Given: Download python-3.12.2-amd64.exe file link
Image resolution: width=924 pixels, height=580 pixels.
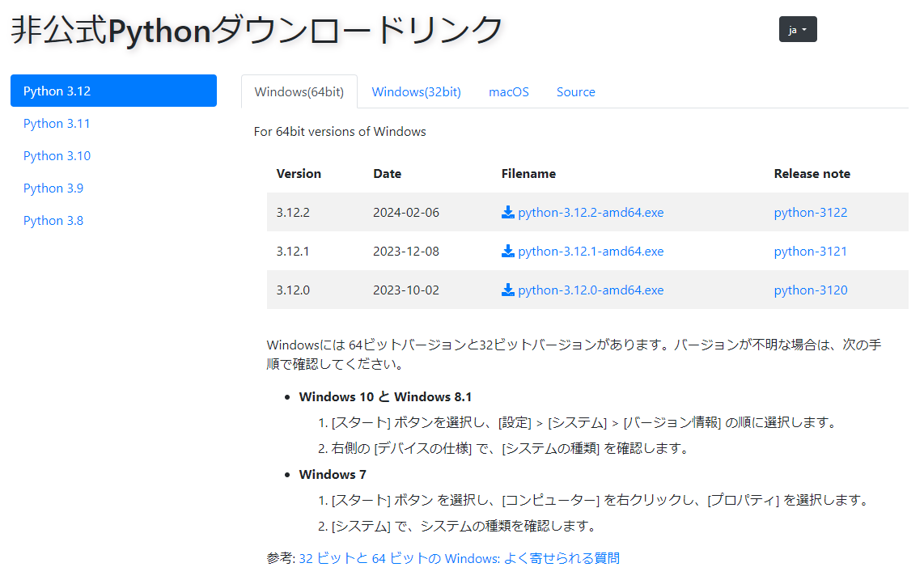Looking at the screenshot, I should (x=591, y=213).
